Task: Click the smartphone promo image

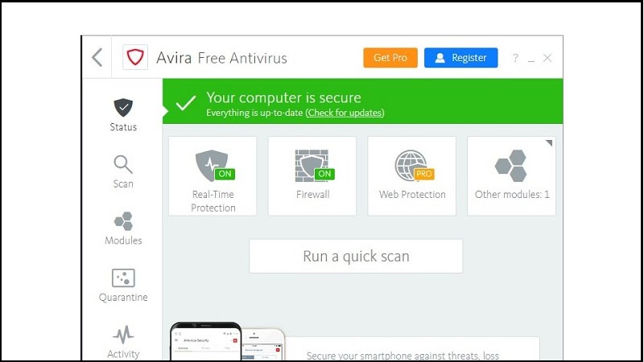Action: 227,341
